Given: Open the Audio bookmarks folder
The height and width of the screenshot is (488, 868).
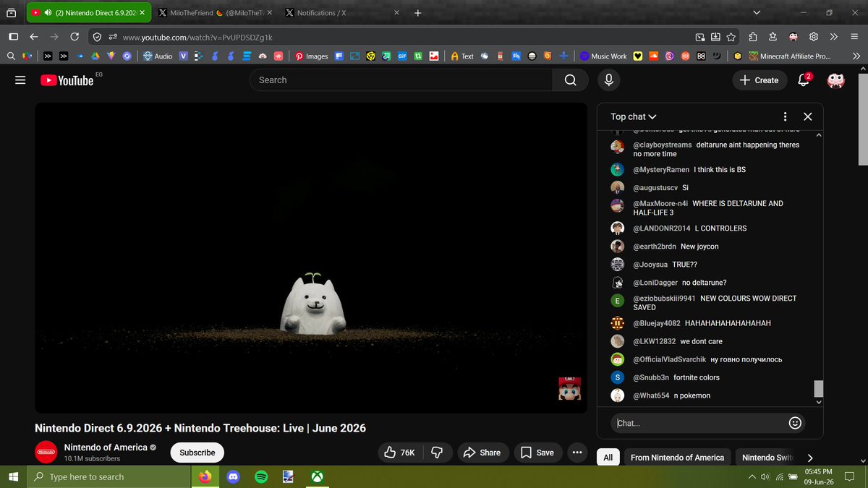Looking at the screenshot, I should coord(158,56).
